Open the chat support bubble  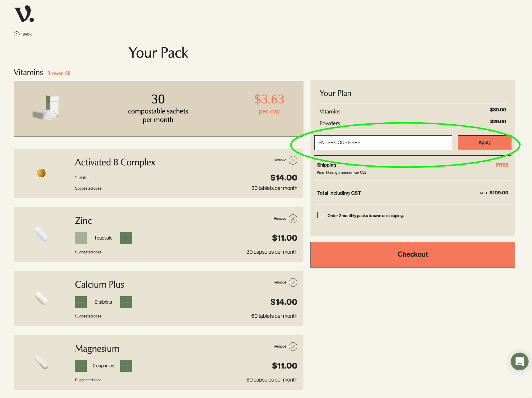point(519,361)
